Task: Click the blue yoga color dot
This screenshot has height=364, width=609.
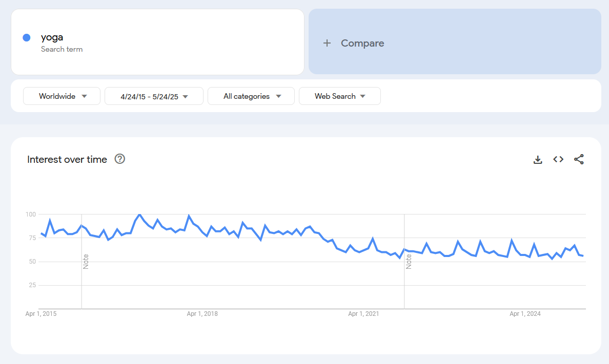Action: coord(27,37)
